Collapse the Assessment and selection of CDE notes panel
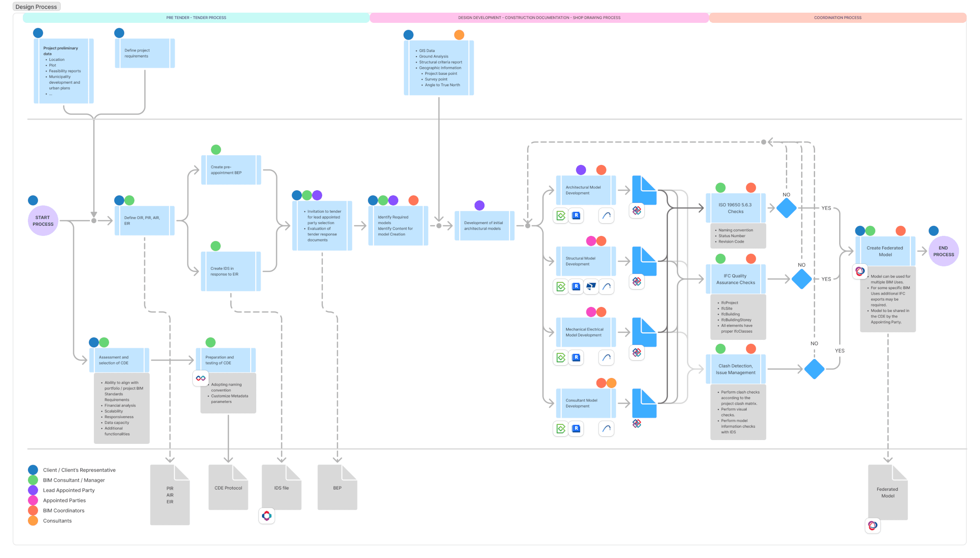The width and height of the screenshot is (980, 558). click(122, 408)
